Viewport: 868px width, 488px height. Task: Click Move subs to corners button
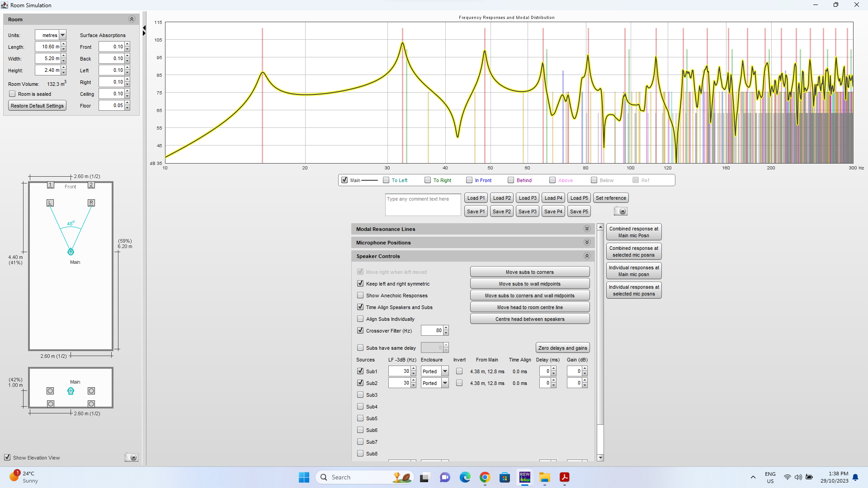tap(529, 272)
